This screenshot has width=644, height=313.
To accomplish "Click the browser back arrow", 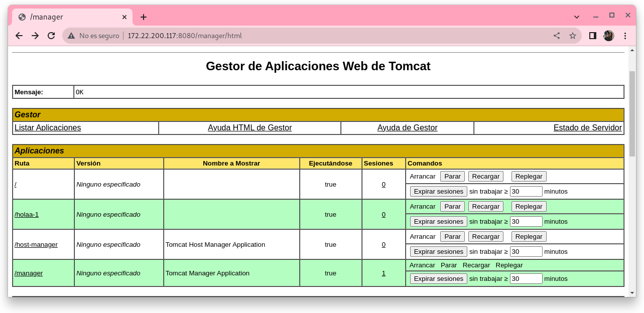I will pyautogui.click(x=19, y=36).
